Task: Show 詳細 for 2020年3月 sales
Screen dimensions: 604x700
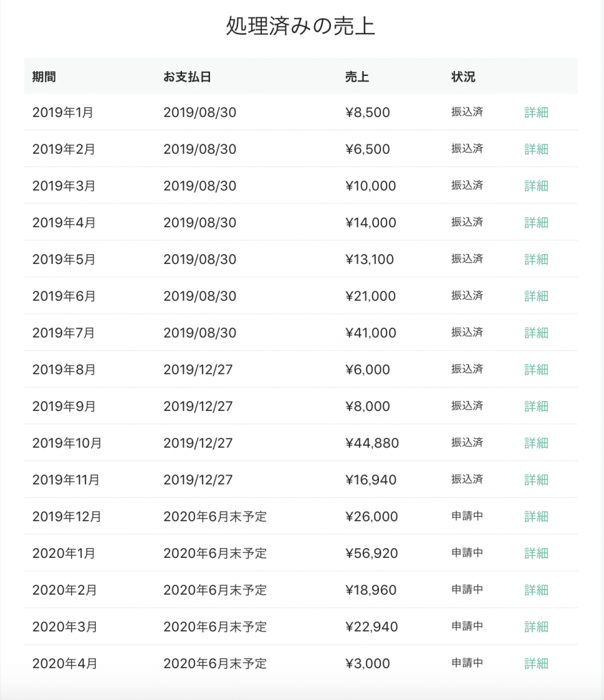Action: (536, 628)
